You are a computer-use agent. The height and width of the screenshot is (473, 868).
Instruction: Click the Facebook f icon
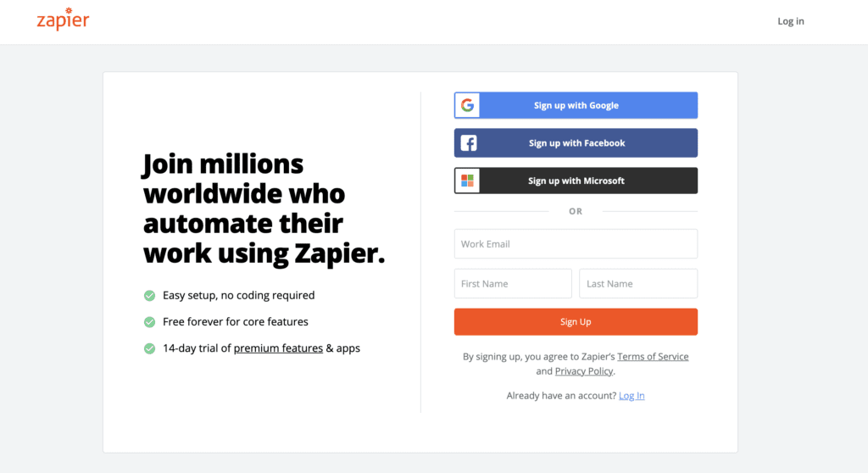[x=468, y=143]
